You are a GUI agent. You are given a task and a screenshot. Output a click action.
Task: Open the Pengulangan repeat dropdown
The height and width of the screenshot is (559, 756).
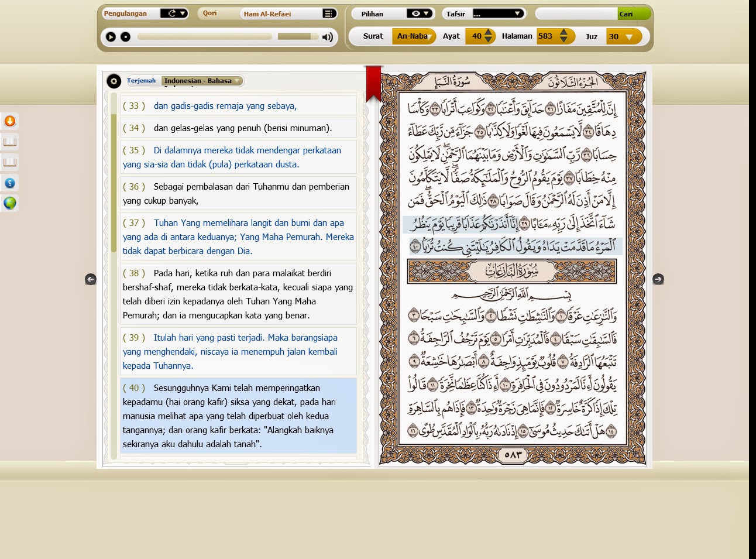tap(174, 13)
